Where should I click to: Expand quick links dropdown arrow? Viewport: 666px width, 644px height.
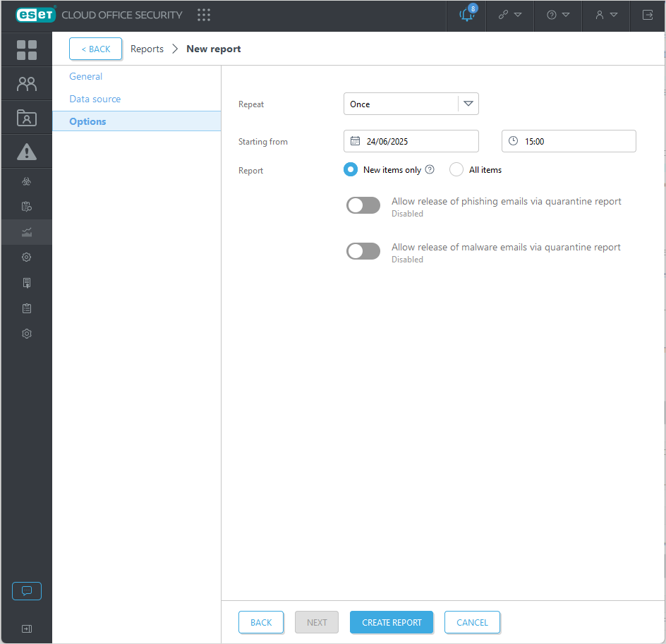click(518, 15)
